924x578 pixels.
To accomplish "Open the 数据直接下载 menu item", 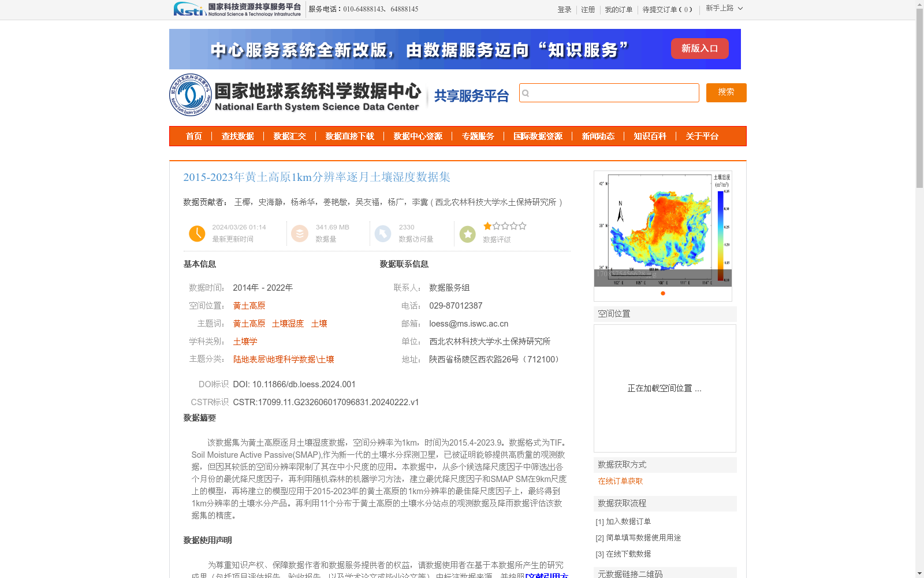I will tap(350, 136).
